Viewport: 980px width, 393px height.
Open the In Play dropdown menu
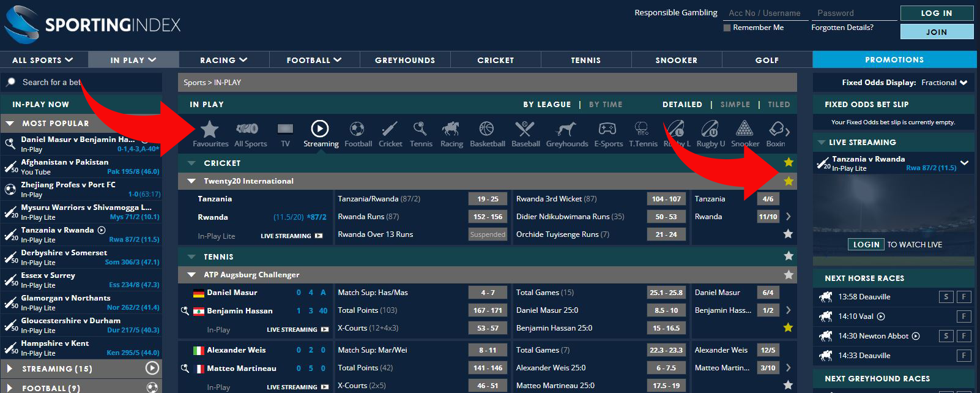click(133, 60)
